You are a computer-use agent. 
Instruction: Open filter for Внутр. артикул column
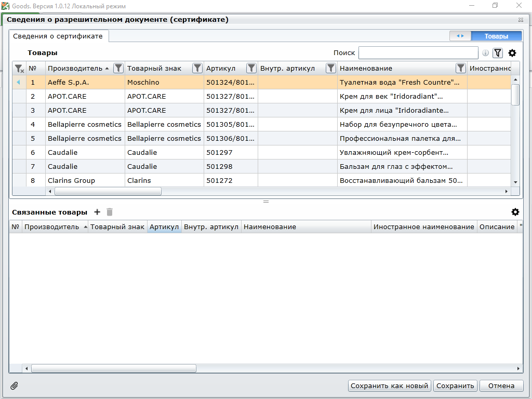(x=330, y=68)
